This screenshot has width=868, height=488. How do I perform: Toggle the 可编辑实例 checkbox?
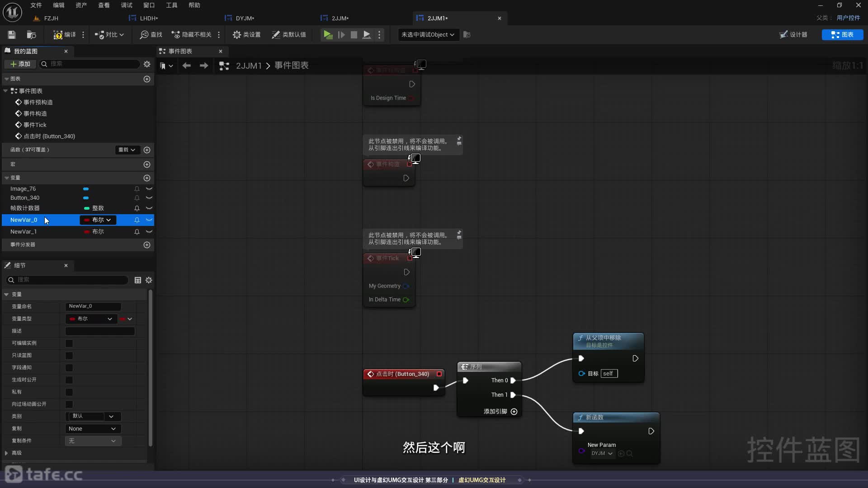click(69, 343)
